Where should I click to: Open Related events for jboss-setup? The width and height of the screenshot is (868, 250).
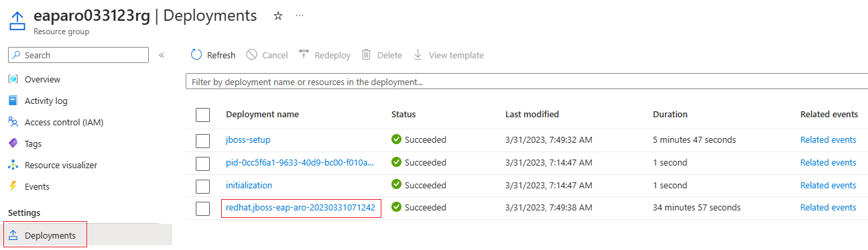[x=828, y=140]
